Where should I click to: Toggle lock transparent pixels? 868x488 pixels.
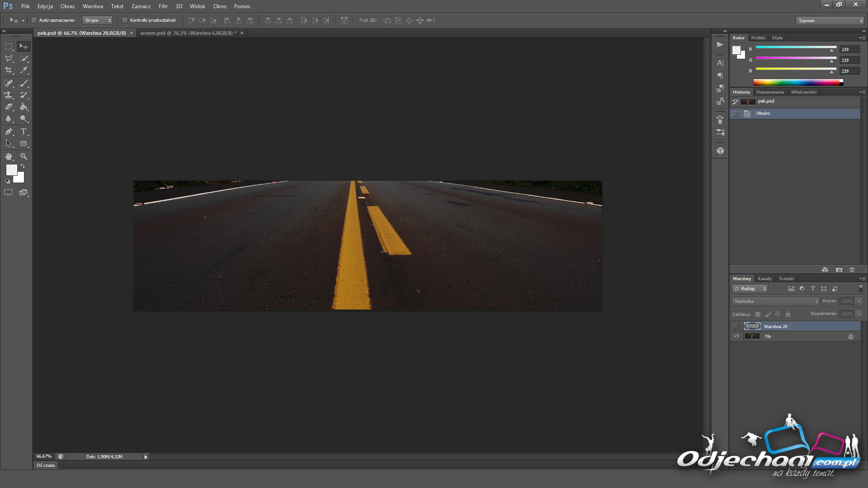pos(758,314)
